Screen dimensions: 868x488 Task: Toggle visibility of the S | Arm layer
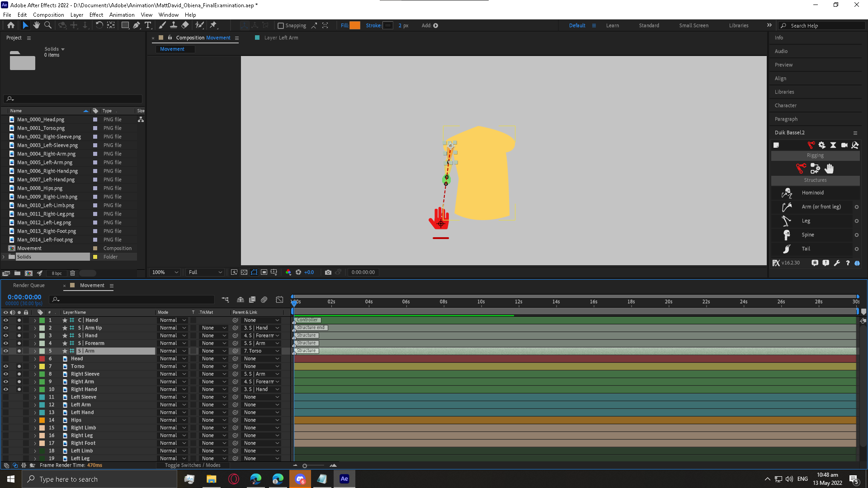coord(6,351)
